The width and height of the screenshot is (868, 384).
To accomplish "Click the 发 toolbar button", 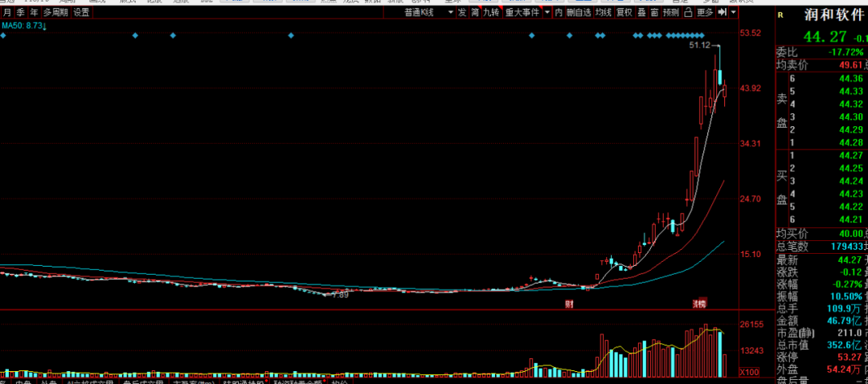I will (x=461, y=12).
